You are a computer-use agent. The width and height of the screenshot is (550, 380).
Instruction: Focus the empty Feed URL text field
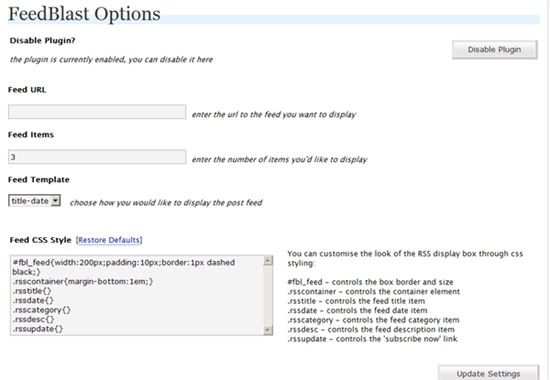(97, 112)
